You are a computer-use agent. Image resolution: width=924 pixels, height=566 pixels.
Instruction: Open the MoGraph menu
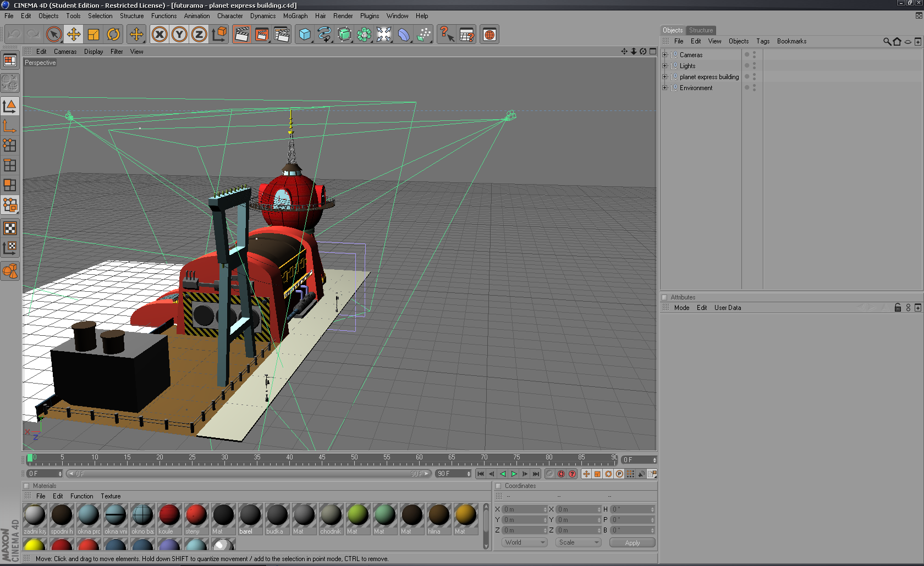[295, 16]
